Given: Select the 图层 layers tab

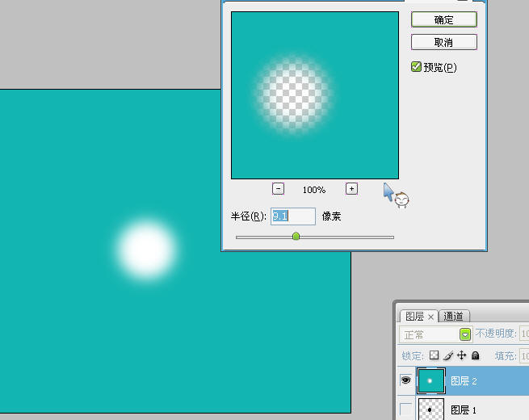Looking at the screenshot, I should 414,317.
